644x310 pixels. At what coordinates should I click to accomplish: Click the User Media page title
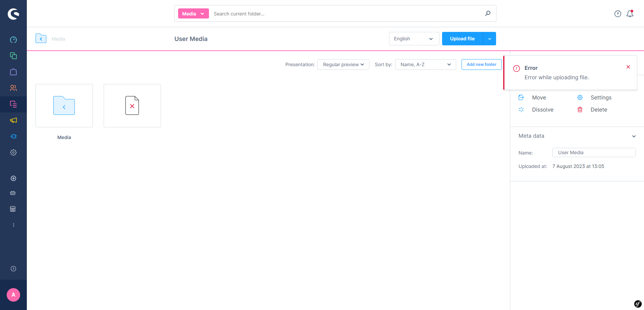pos(191,39)
